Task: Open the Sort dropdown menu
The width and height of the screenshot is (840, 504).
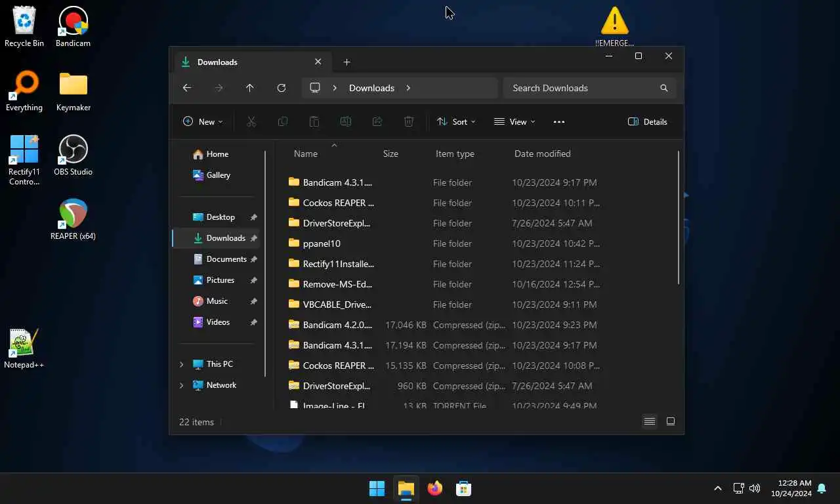Action: pyautogui.click(x=456, y=122)
